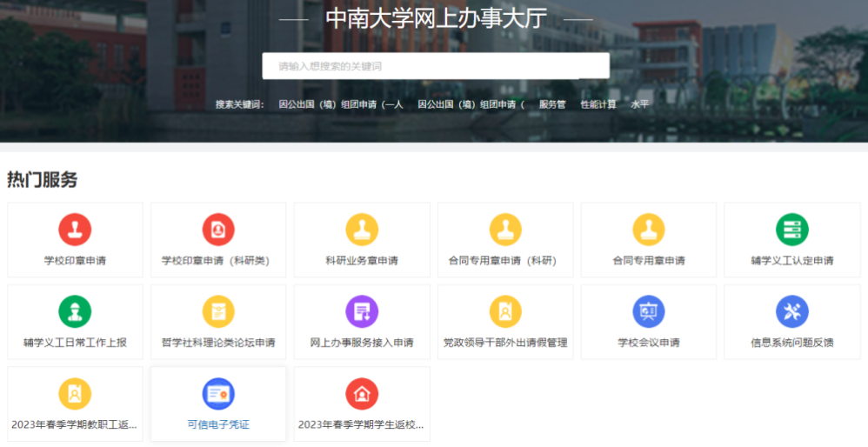Open the 学校会议申请 label
This screenshot has width=868, height=447.
pyautogui.click(x=649, y=343)
